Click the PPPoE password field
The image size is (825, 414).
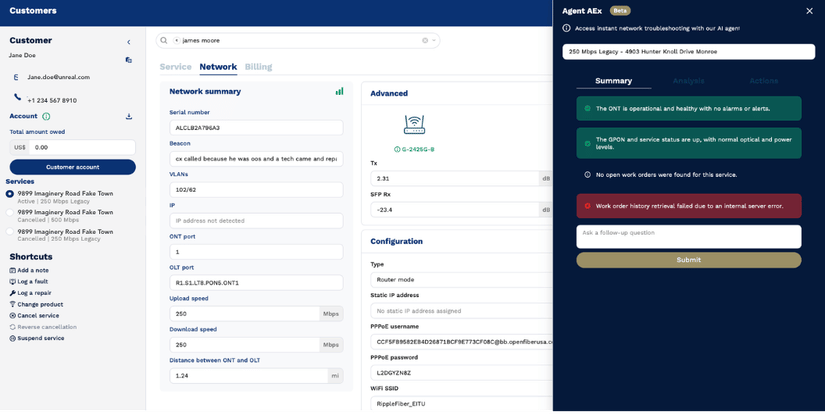click(461, 373)
